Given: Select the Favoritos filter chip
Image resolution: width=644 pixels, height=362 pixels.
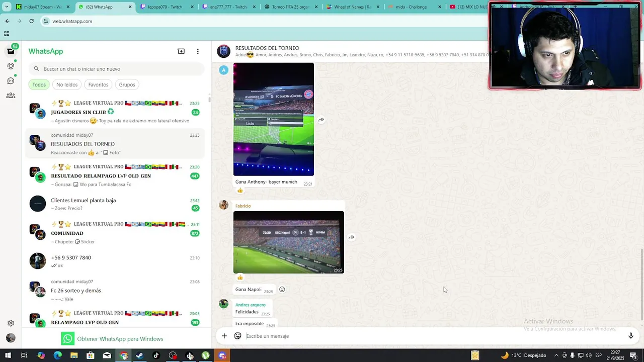Looking at the screenshot, I should tap(98, 84).
